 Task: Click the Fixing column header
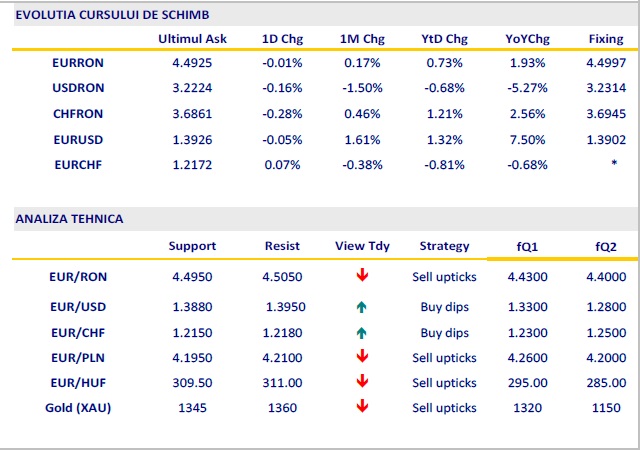pyautogui.click(x=606, y=39)
